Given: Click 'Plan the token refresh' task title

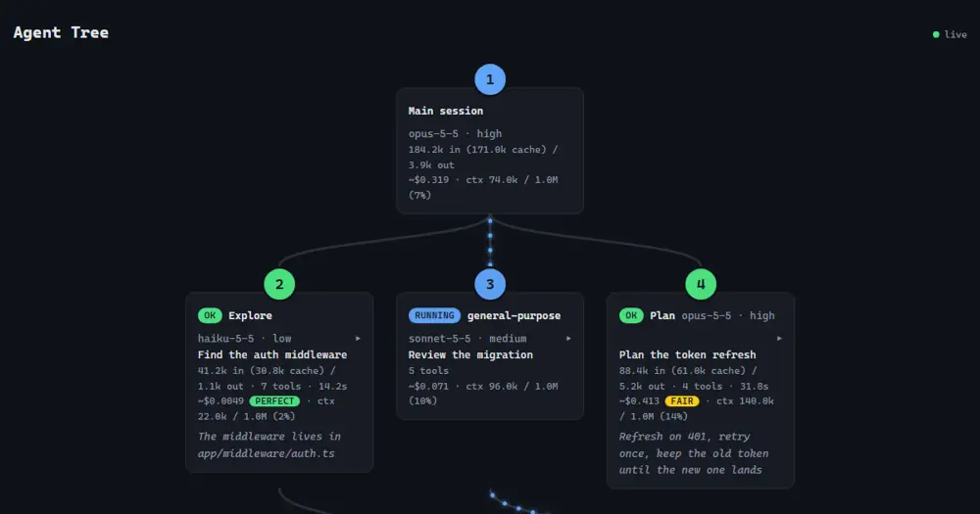Looking at the screenshot, I should 688,354.
